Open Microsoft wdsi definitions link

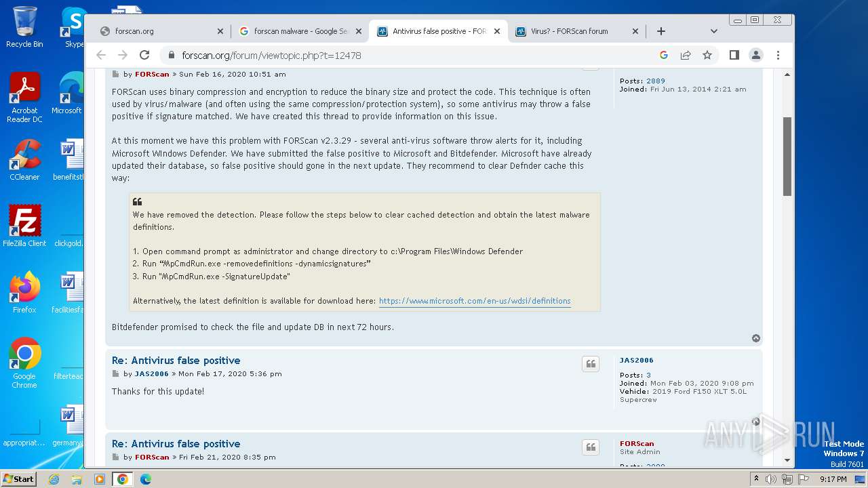(x=475, y=301)
